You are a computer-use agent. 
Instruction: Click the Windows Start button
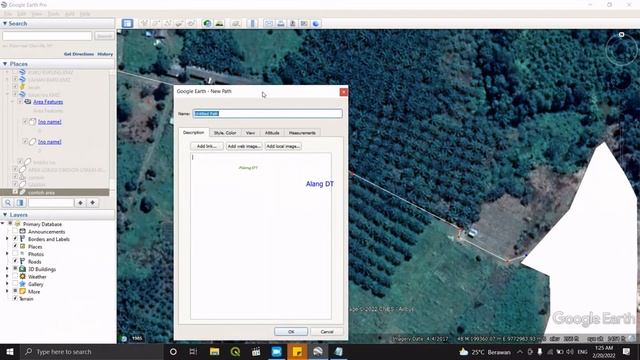[x=10, y=351]
